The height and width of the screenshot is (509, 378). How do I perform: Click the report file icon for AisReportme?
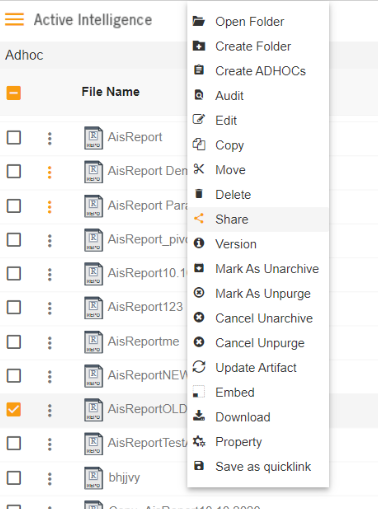click(x=93, y=342)
